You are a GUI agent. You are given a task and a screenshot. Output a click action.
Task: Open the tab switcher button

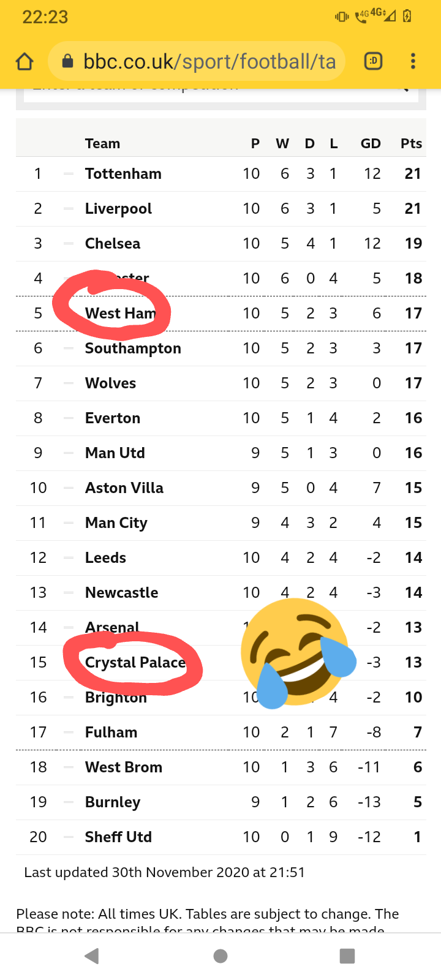point(373,61)
